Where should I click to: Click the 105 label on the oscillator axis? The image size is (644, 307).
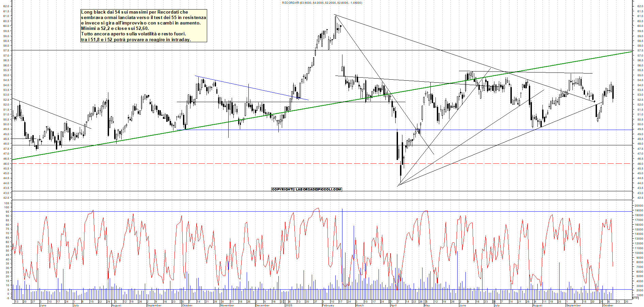[6, 203]
